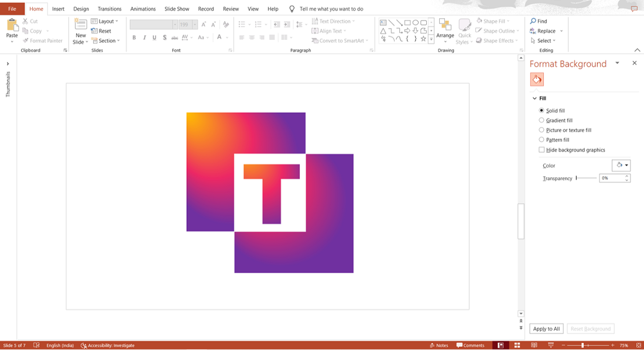Click English (India) language indicator
Screen dimensions: 644x350
coord(60,345)
